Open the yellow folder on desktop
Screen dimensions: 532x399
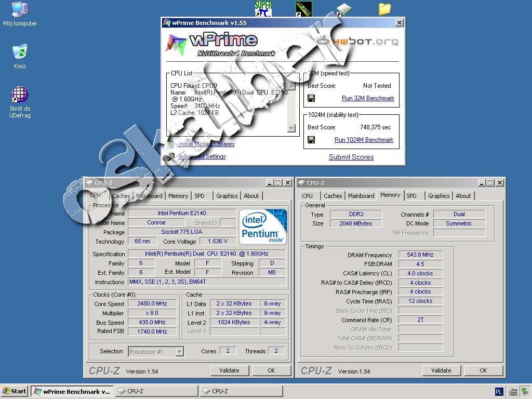(385, 9)
